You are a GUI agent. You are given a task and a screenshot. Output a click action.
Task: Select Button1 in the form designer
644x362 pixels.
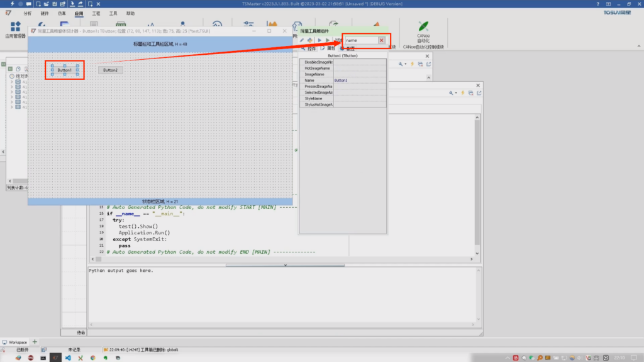64,70
